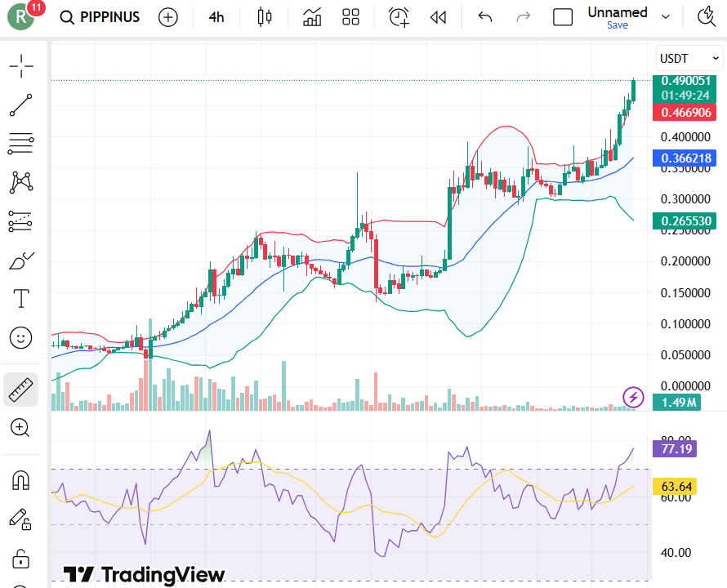Click the Save layout link
Viewport: 727px width, 588px height.
[x=618, y=25]
